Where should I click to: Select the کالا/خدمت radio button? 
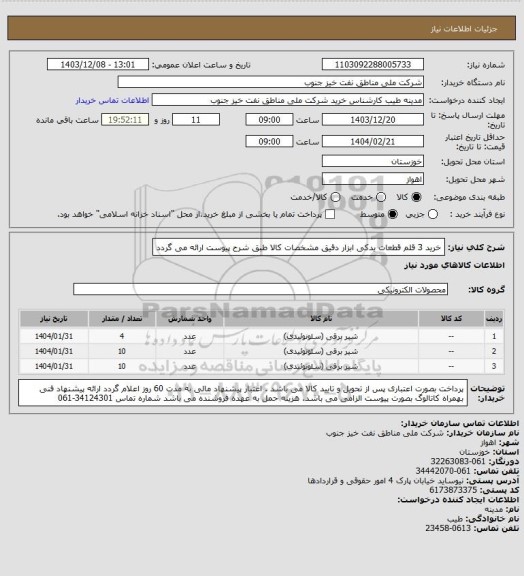[335, 197]
